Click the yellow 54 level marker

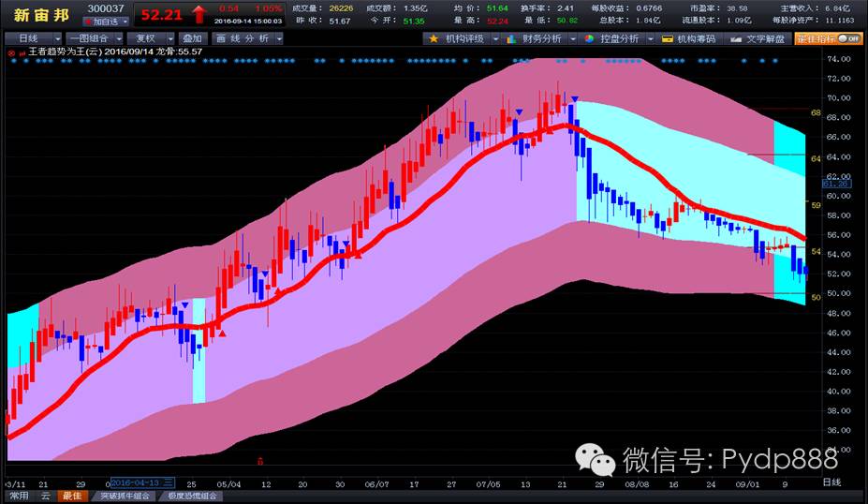pyautogui.click(x=816, y=251)
